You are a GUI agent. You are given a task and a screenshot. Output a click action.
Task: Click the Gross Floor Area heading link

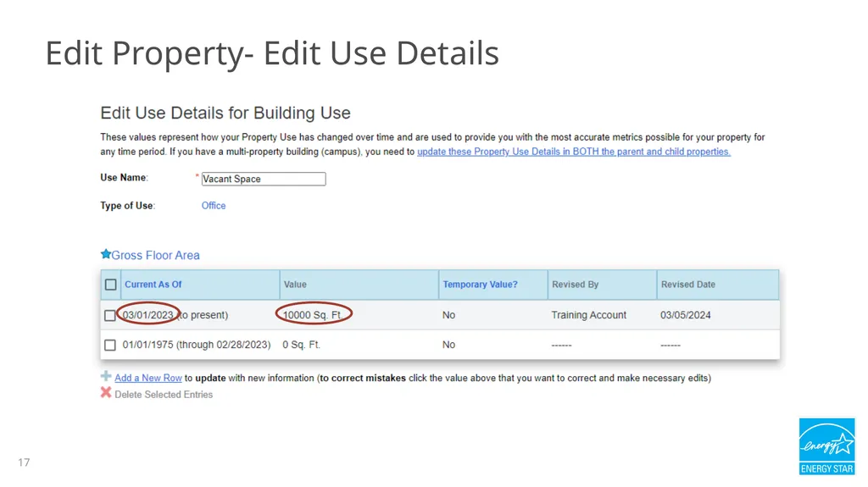[x=156, y=255]
